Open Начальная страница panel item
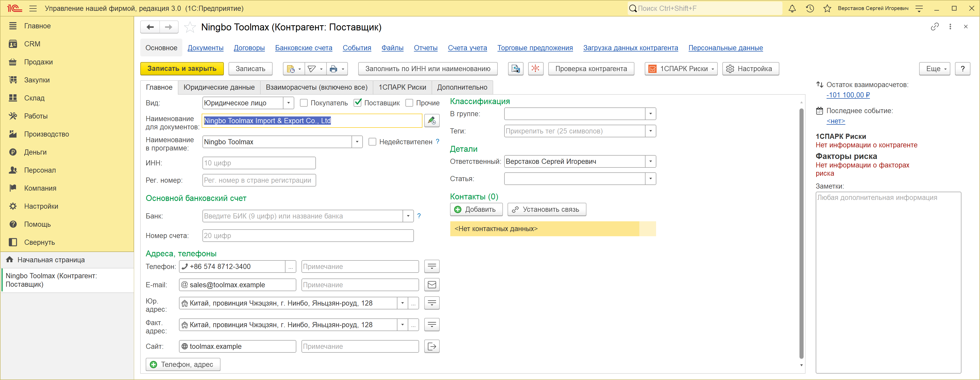Screen dimensions: 980x380 tap(67, 260)
